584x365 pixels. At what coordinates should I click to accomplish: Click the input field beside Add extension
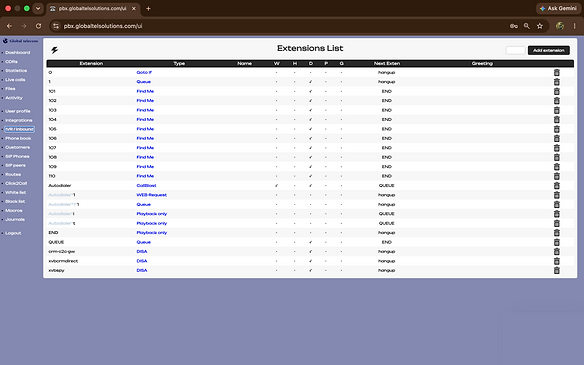515,50
